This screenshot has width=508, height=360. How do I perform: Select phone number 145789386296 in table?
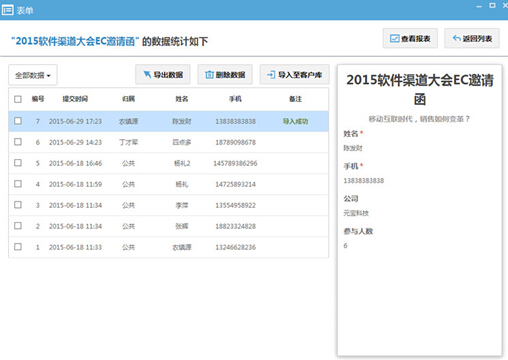235,163
